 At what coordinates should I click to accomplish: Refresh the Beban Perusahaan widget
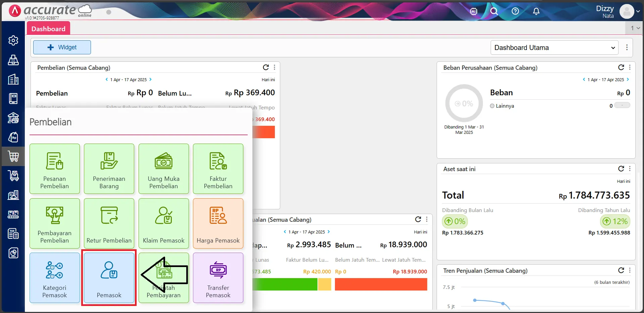click(621, 67)
